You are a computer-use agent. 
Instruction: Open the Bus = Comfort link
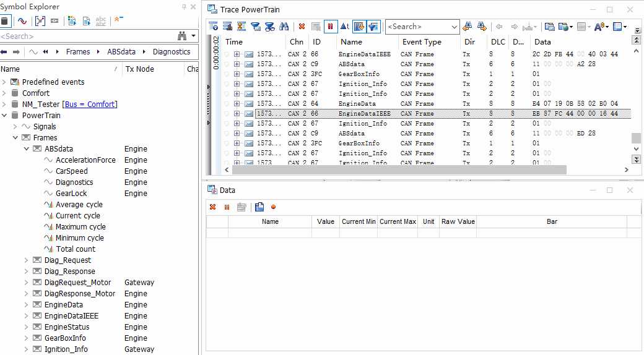89,105
